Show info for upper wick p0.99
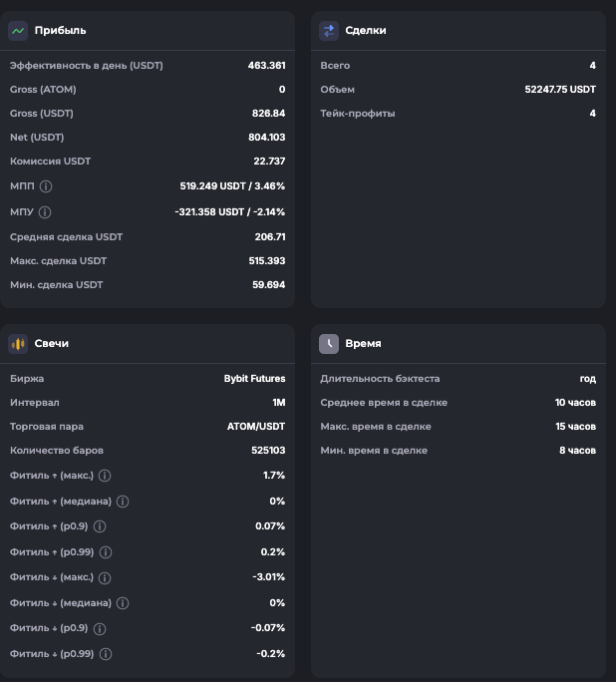This screenshot has width=616, height=682. pyautogui.click(x=106, y=552)
